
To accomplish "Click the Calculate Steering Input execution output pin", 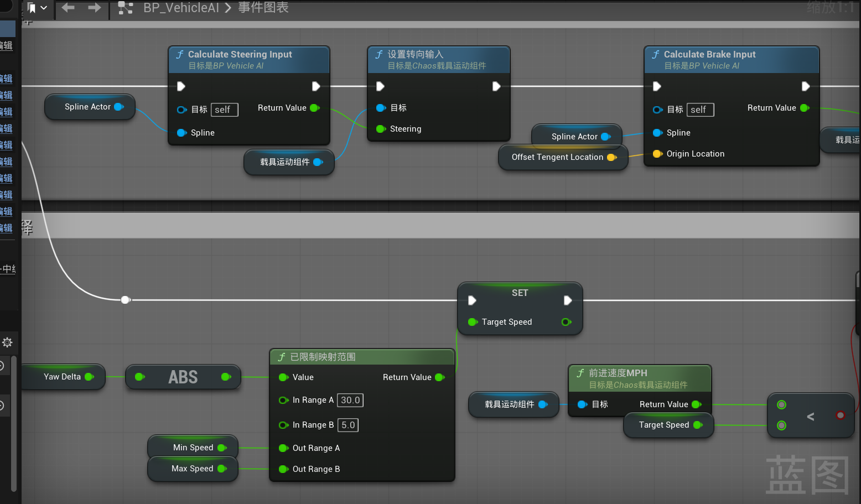I will pos(316,86).
